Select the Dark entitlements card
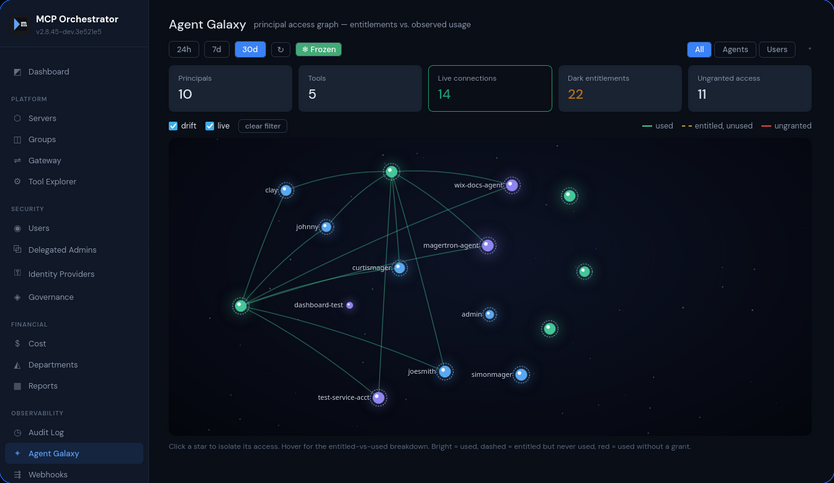834x483 pixels. click(620, 88)
